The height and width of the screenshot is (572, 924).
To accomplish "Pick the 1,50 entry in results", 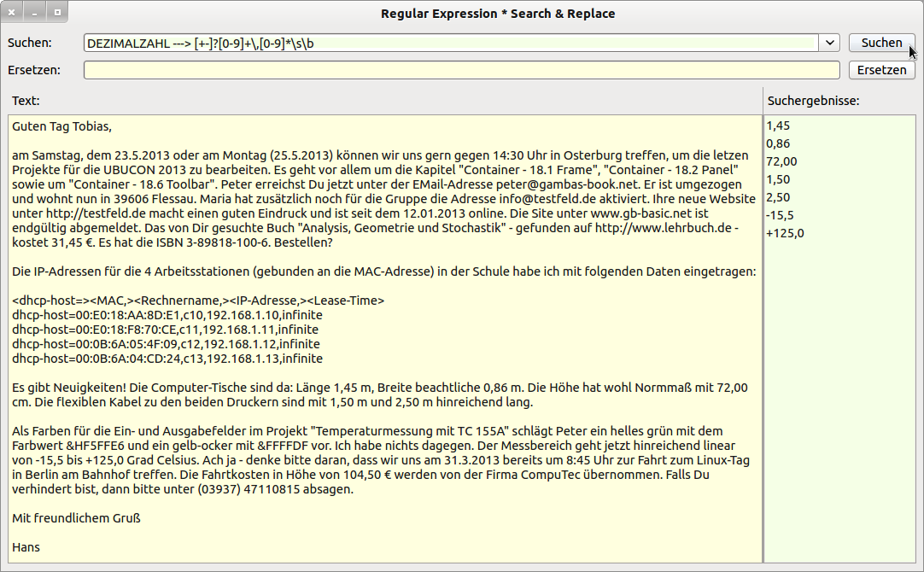I will click(778, 179).
